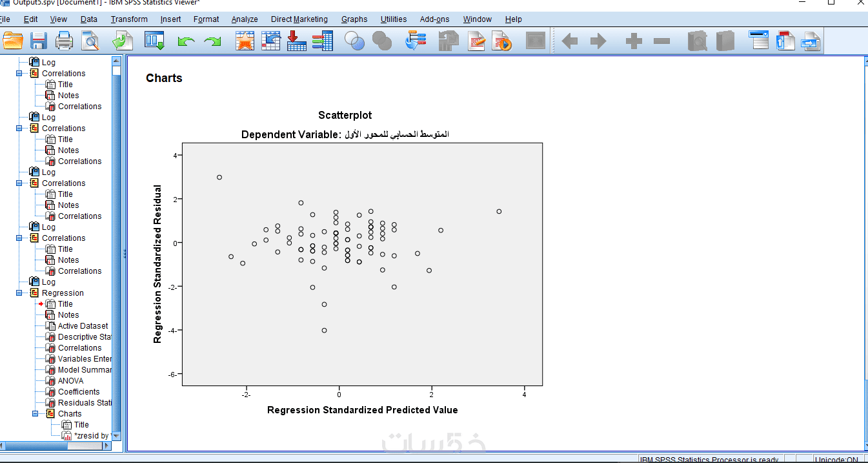Screen dimensions: 868x463
Task: Redo the last undone action
Action: pyautogui.click(x=212, y=42)
